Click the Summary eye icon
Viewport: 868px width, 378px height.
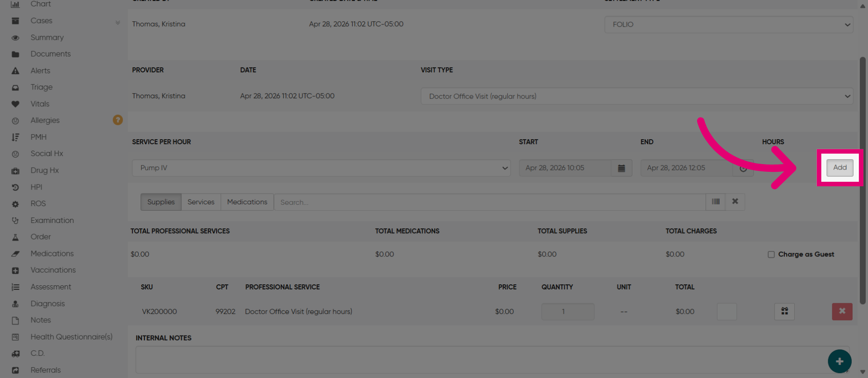15,38
